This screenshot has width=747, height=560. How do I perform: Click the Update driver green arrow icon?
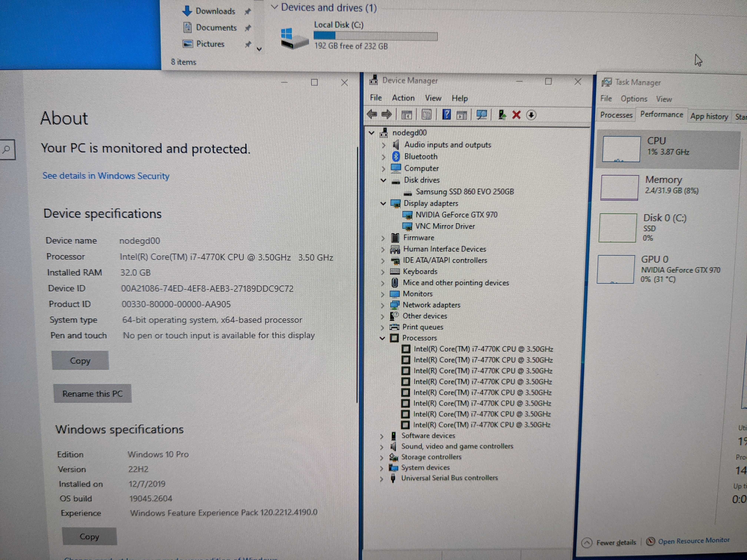(x=502, y=115)
